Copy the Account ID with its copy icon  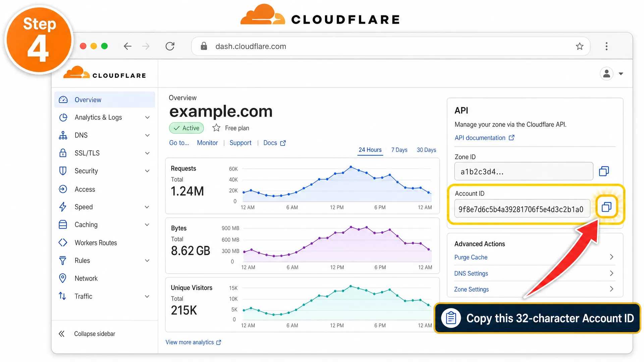click(x=606, y=207)
